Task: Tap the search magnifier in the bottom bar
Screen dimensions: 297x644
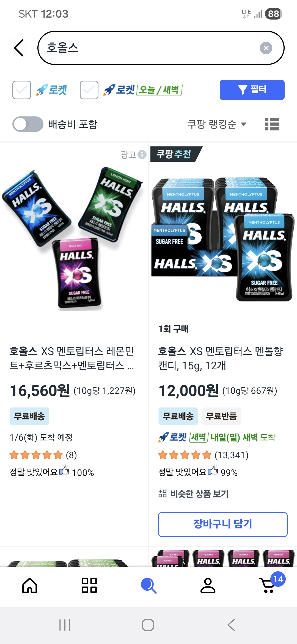Action: 148,585
